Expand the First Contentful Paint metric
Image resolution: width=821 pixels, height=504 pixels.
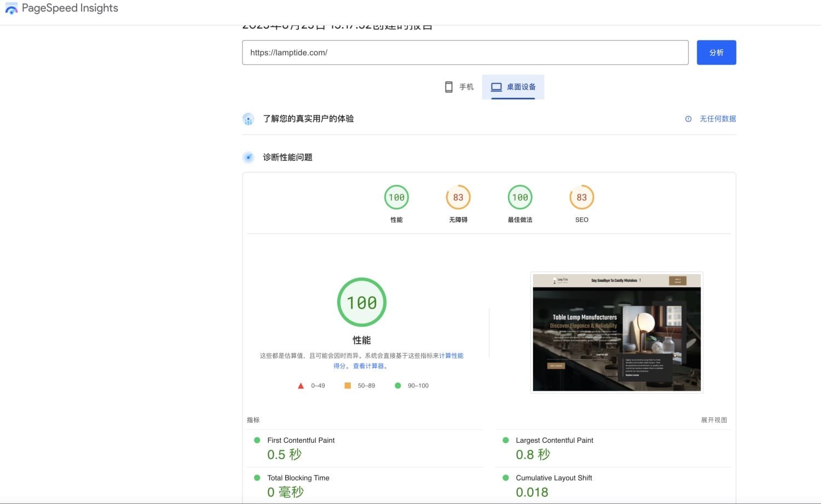click(x=300, y=441)
